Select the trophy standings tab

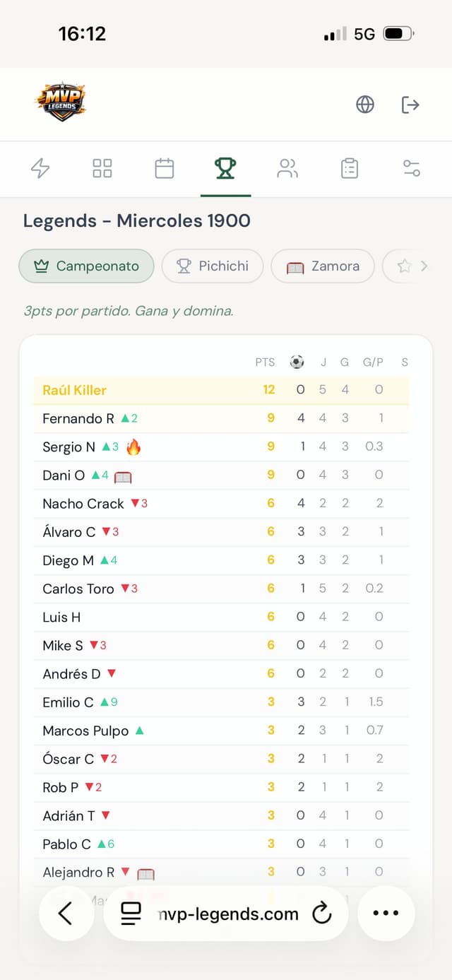[x=225, y=168]
